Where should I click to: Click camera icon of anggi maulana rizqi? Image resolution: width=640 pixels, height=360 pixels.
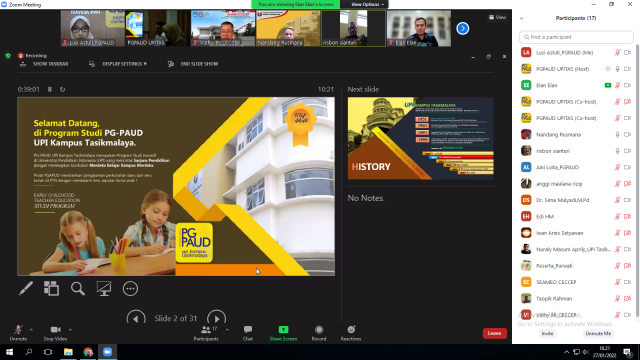click(628, 184)
